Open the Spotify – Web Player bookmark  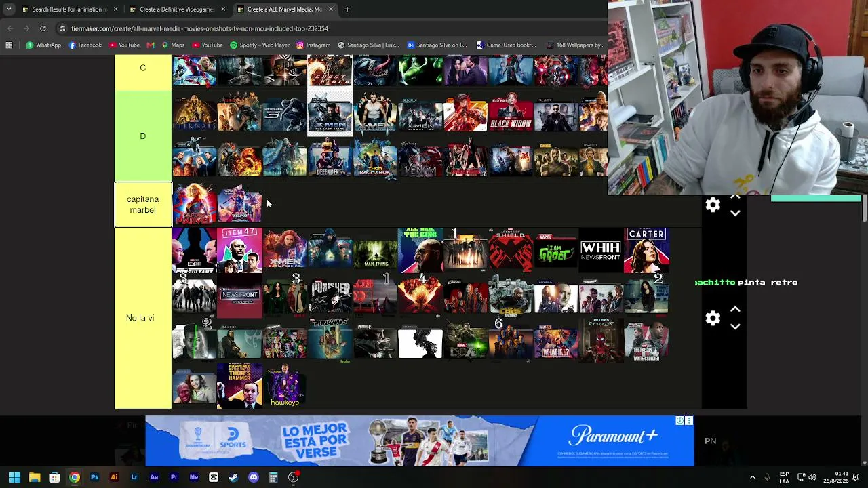(260, 45)
